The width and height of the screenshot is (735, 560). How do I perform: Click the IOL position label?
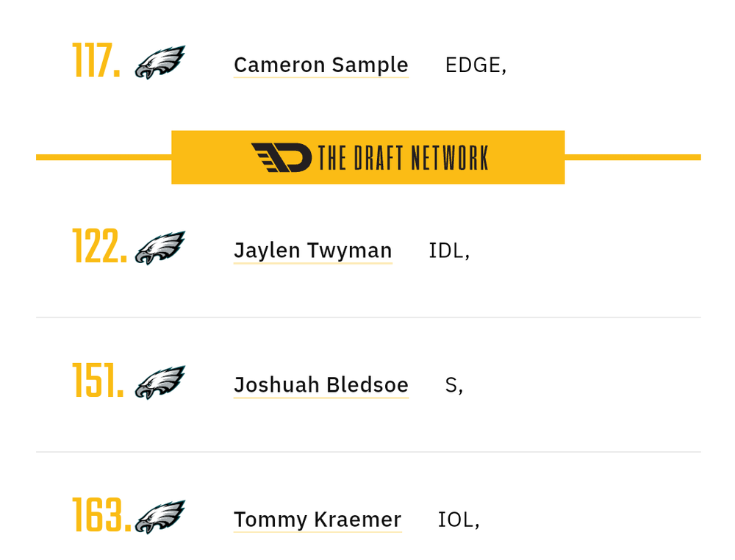point(456,520)
